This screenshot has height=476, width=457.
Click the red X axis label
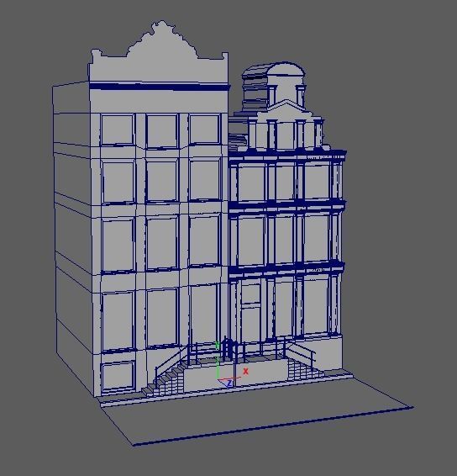tap(245, 371)
